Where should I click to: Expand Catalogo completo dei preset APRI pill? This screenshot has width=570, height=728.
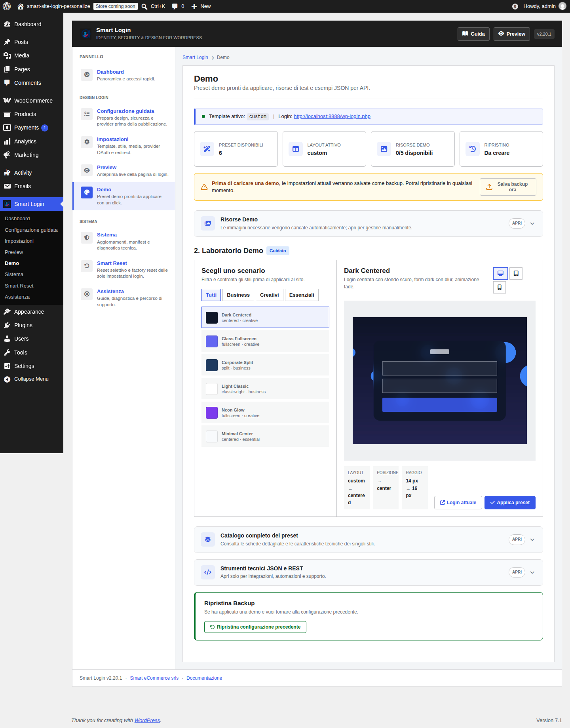517,539
